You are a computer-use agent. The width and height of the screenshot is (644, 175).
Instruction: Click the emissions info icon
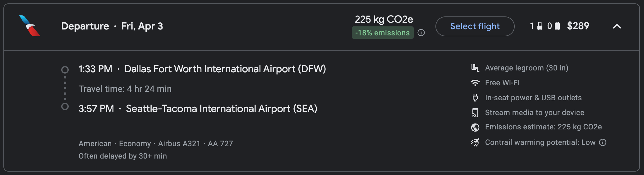pos(421,33)
